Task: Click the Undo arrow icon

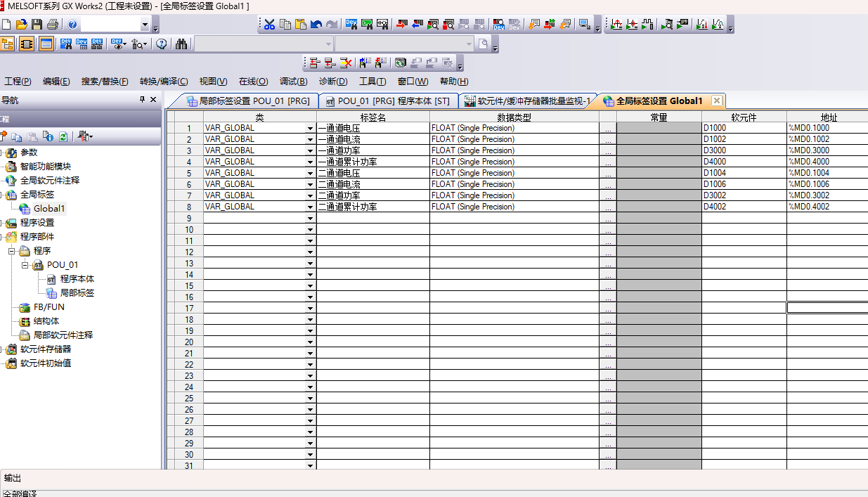Action: click(316, 25)
